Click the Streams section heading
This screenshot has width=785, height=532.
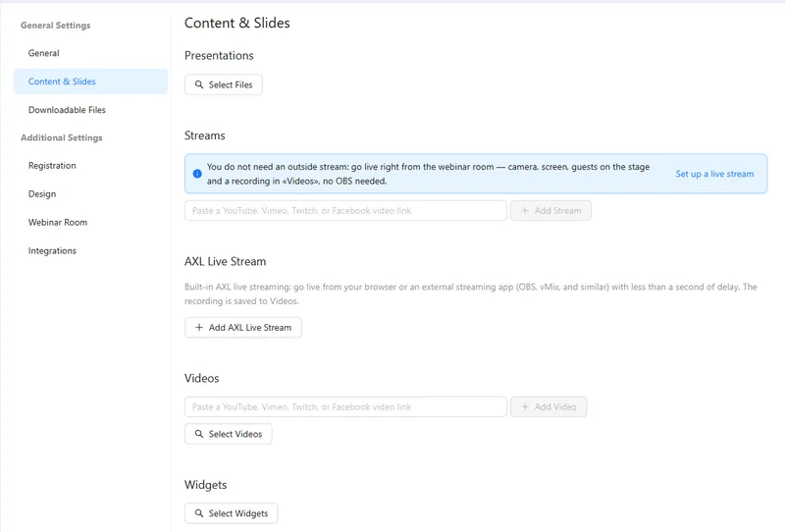coord(205,135)
